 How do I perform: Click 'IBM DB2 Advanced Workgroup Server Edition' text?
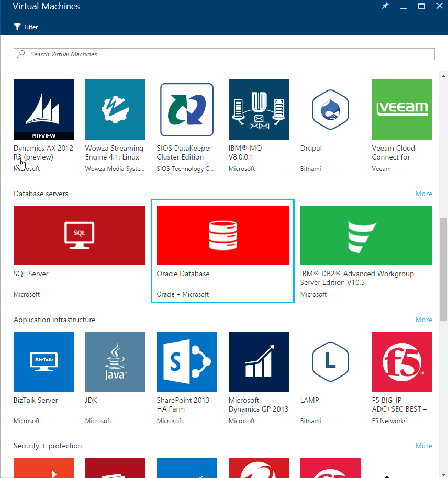pyautogui.click(x=357, y=278)
